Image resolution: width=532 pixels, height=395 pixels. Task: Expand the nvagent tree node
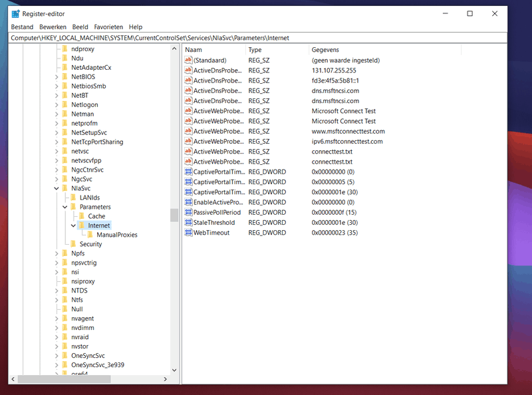pos(57,319)
